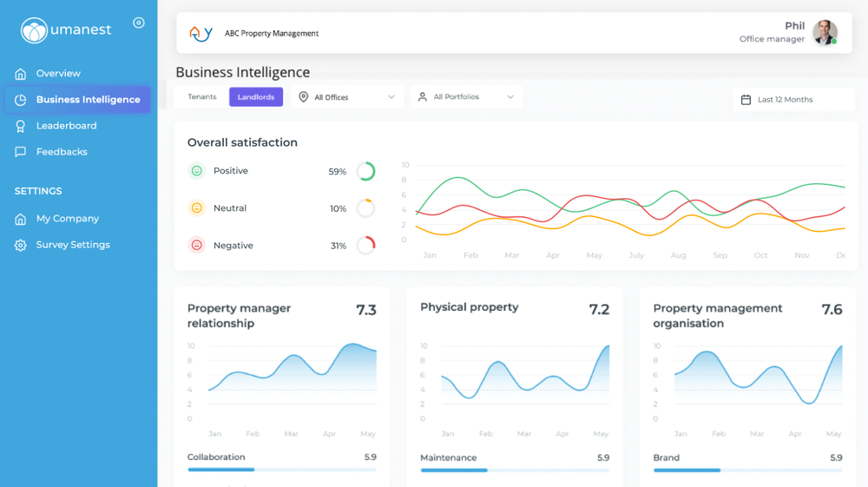Screen dimensions: 868x487
Task: Click the Leaderboard award ribbon icon
Action: coord(21,126)
